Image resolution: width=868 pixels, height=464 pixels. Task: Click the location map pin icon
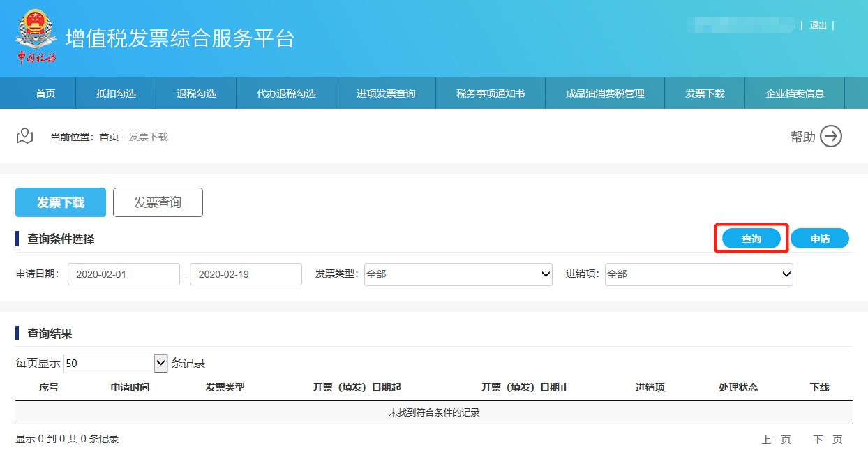click(25, 136)
